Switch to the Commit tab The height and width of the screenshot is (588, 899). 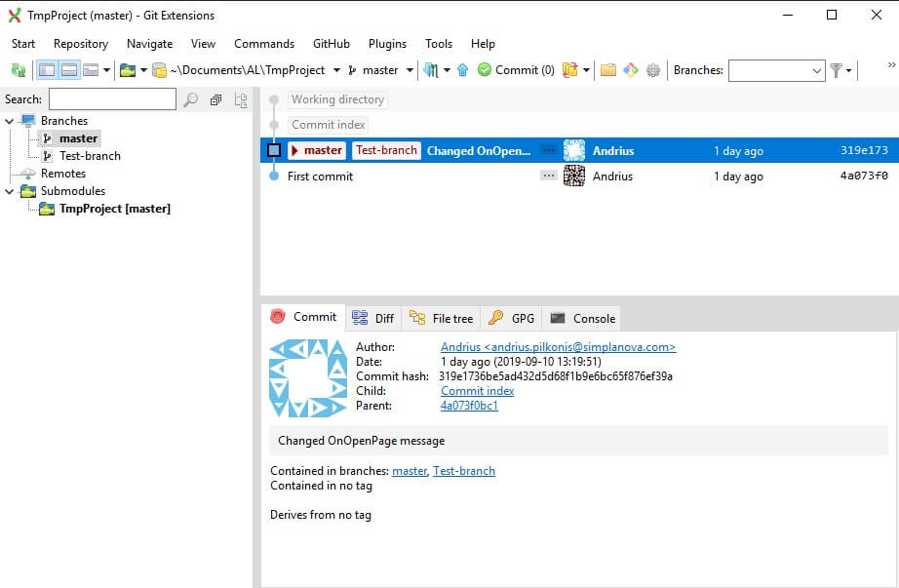[x=303, y=317]
